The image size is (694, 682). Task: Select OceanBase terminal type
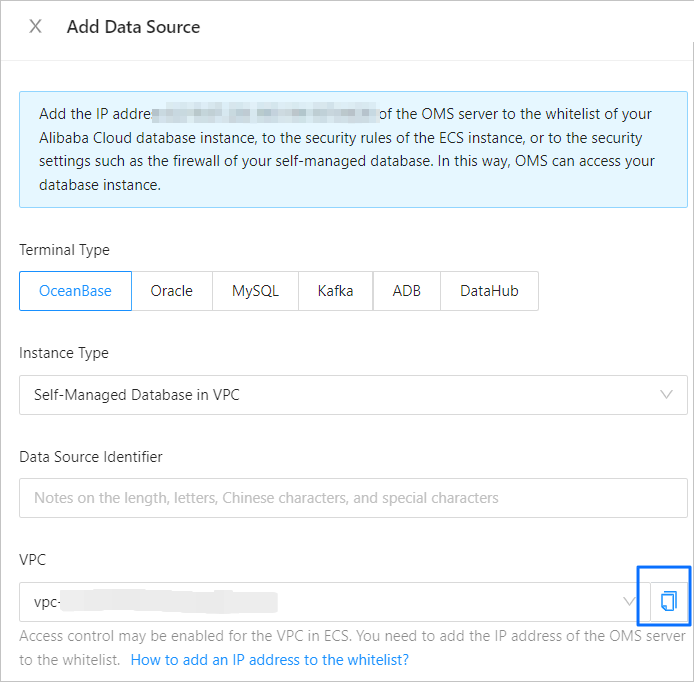click(75, 291)
